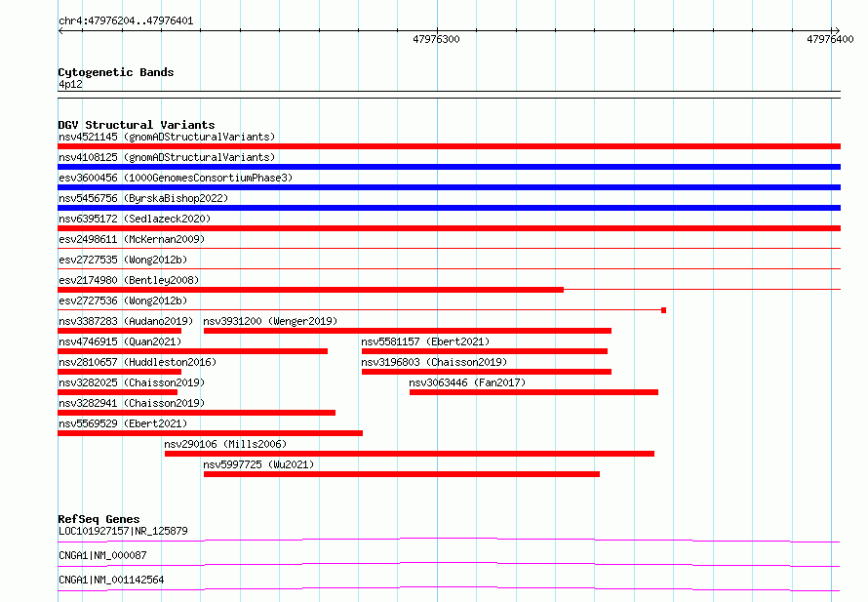Select the nsv3282941 Chaisson2019 label
The image size is (868, 602).
point(132,403)
